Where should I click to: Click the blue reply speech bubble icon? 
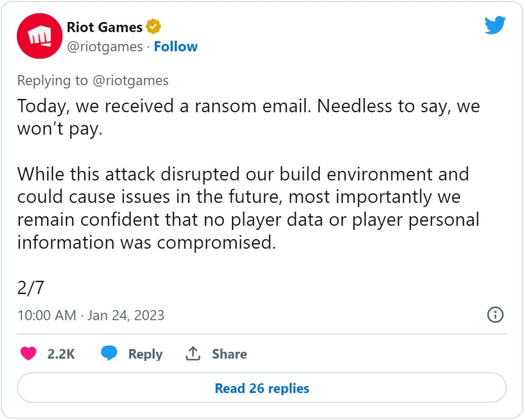(x=109, y=354)
